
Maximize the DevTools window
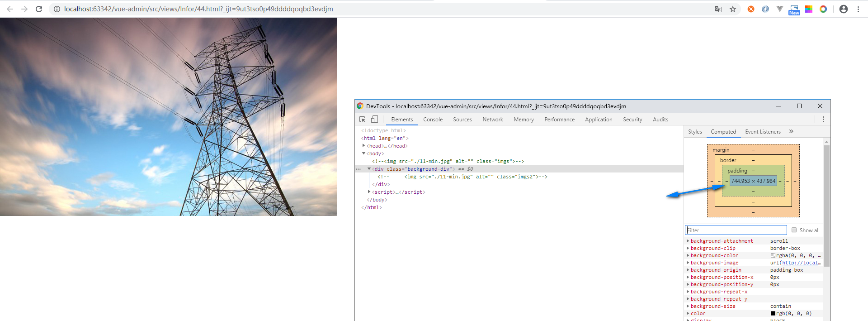799,106
